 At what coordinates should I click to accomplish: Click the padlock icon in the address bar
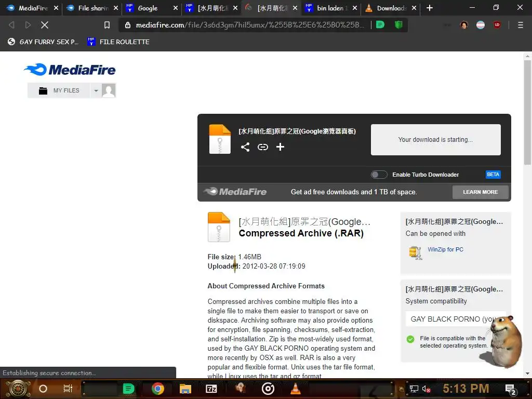(x=128, y=25)
